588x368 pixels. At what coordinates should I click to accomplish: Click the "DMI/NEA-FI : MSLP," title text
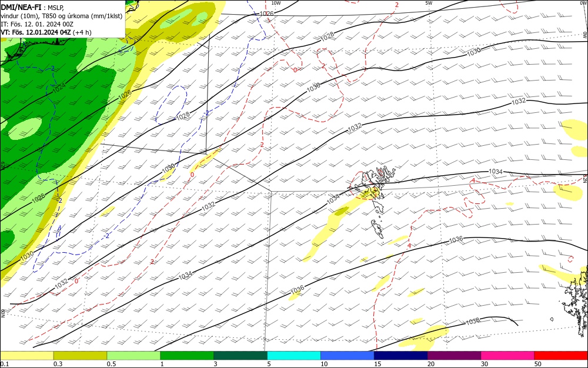pos(32,8)
